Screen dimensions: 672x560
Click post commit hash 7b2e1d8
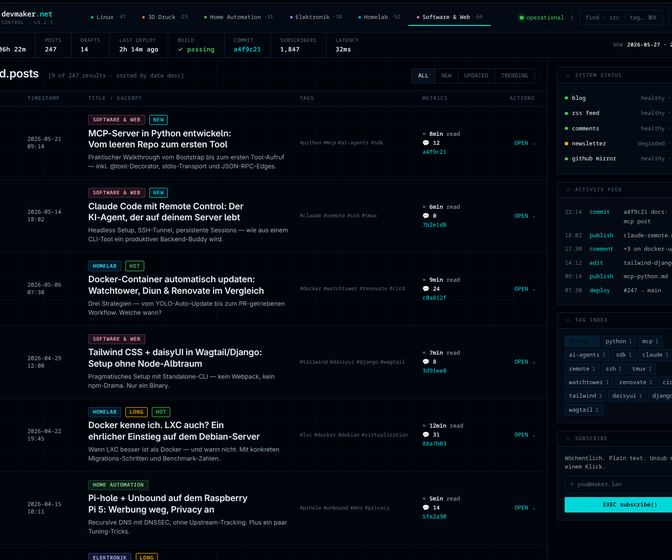(x=434, y=225)
